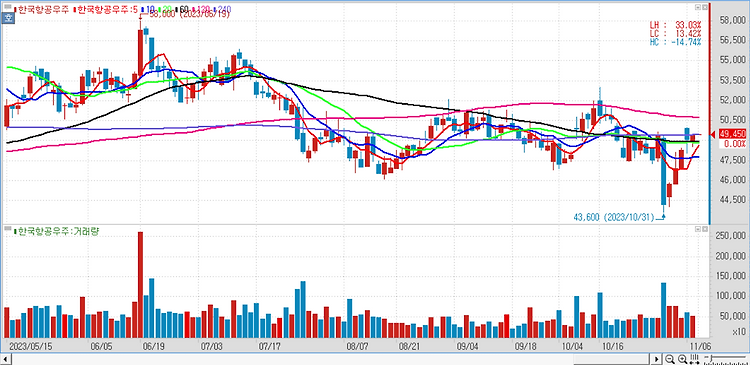Click the horizontal scrollbar track
750x365 pixels.
331,359
